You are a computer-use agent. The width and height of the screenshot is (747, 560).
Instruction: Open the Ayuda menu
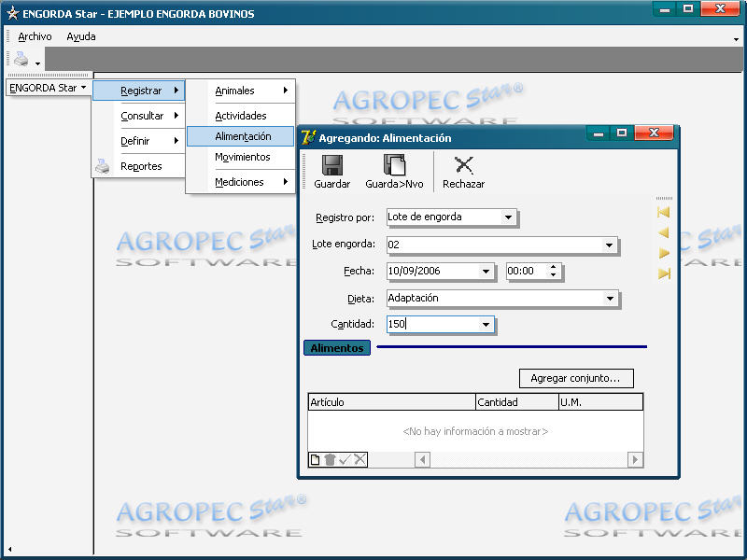click(x=81, y=36)
